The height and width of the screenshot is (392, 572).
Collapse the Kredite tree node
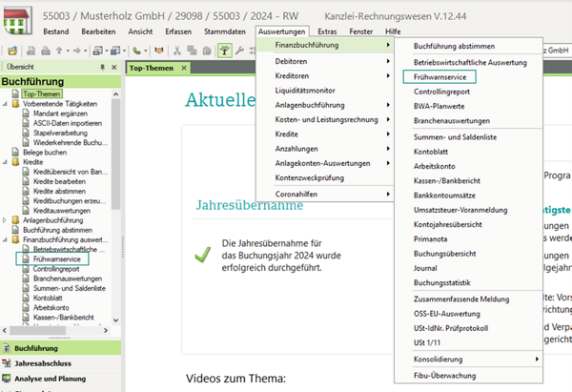[x=5, y=162]
